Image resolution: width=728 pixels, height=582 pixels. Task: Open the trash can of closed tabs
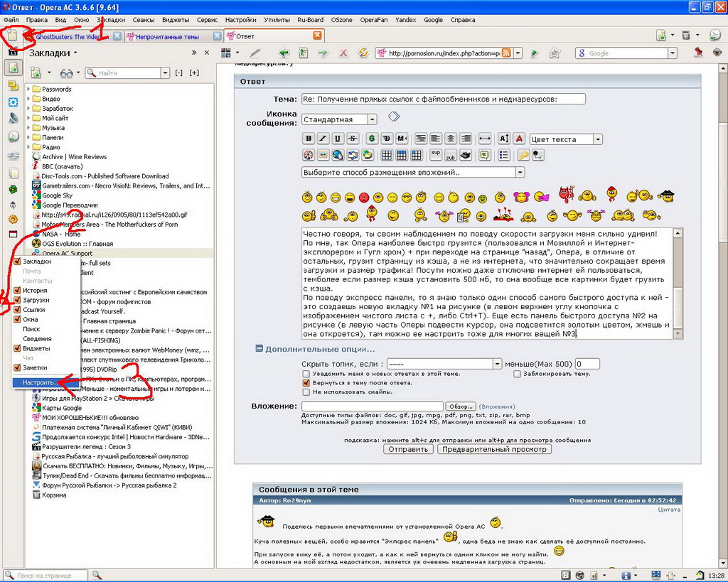click(686, 36)
